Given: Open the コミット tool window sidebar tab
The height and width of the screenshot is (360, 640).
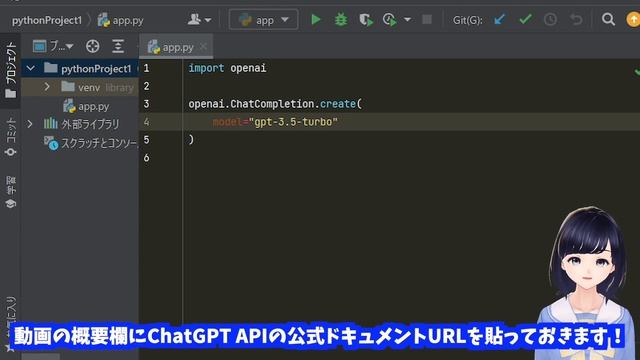Looking at the screenshot, I should point(11,137).
